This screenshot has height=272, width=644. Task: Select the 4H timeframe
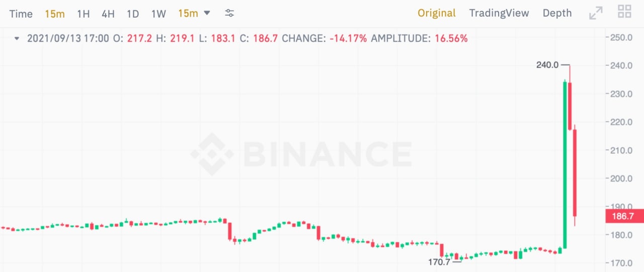(x=108, y=14)
